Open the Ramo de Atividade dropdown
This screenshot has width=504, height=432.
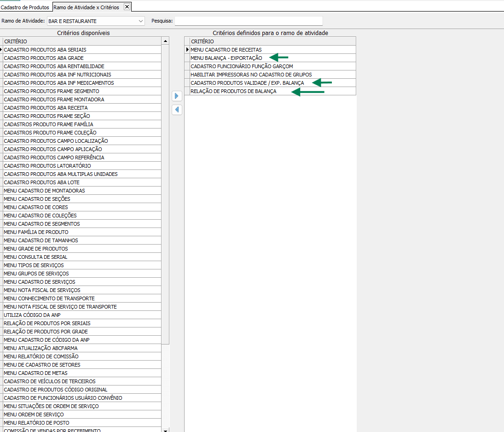tap(140, 21)
